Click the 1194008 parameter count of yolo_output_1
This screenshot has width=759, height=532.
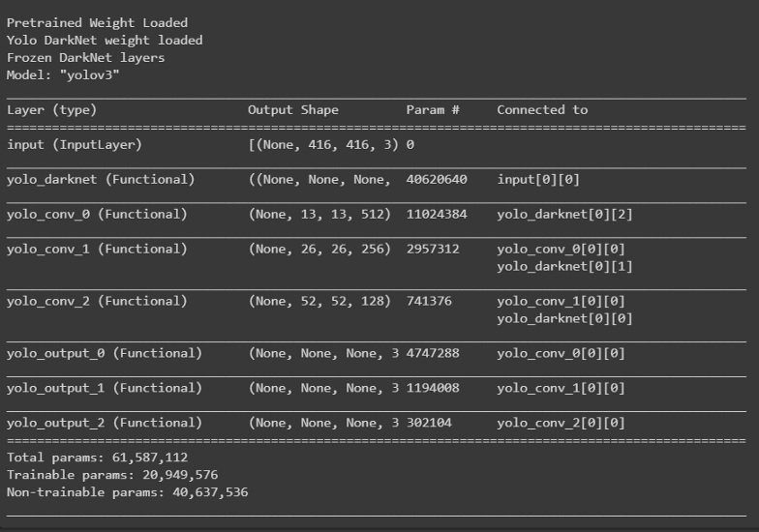[433, 389]
